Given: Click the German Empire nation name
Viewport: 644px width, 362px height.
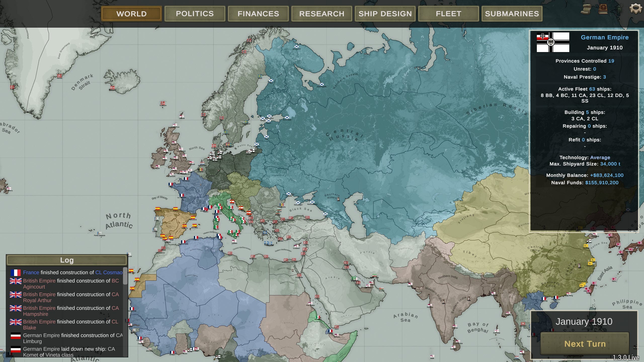Looking at the screenshot, I should tap(605, 37).
